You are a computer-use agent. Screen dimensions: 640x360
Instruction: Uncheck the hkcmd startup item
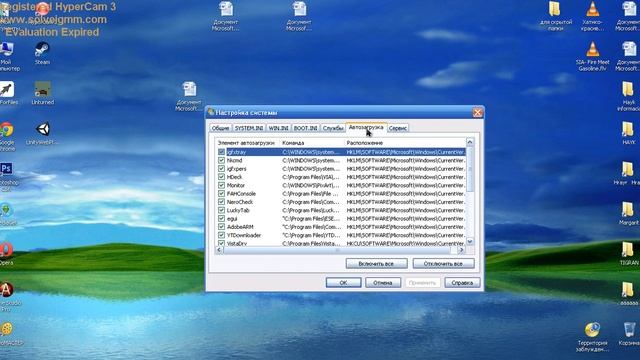coord(221,160)
